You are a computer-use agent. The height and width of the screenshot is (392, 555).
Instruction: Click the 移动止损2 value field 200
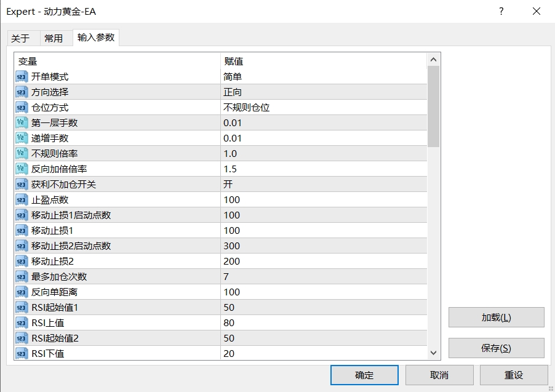[x=232, y=262]
